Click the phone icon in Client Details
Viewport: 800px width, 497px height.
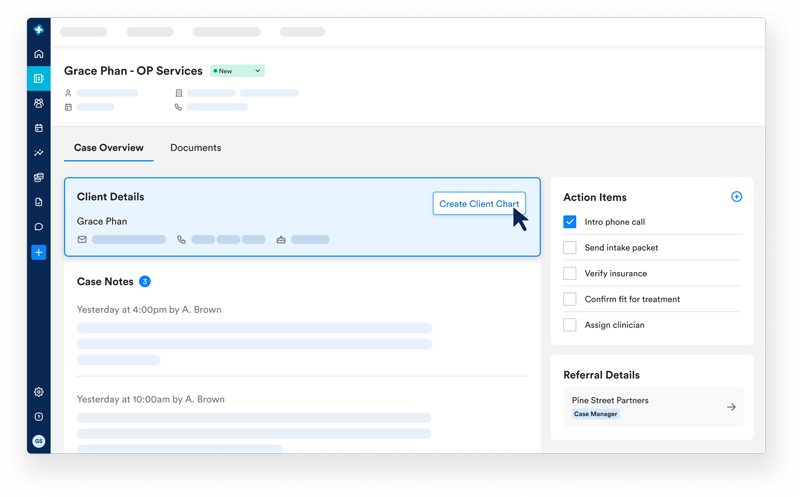(x=181, y=239)
